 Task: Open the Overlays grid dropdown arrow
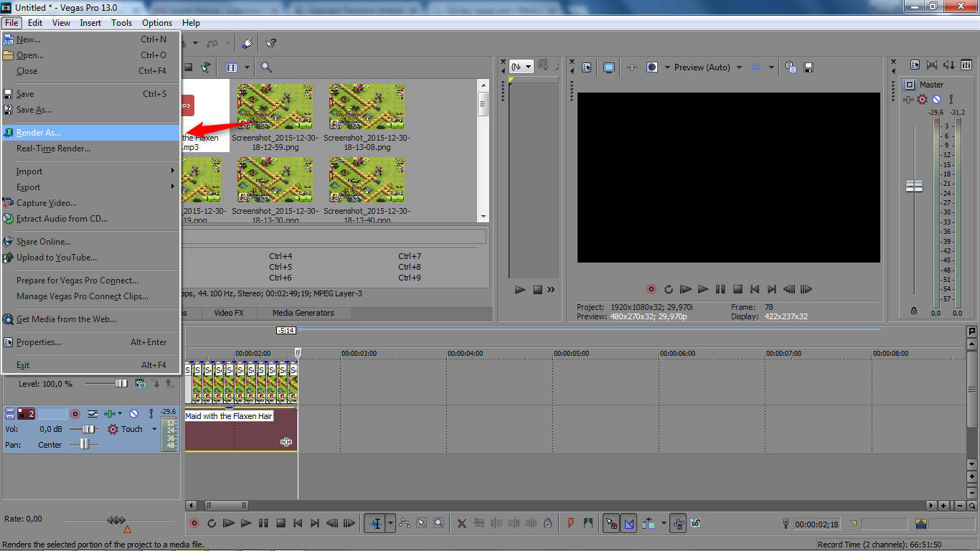tap(772, 67)
